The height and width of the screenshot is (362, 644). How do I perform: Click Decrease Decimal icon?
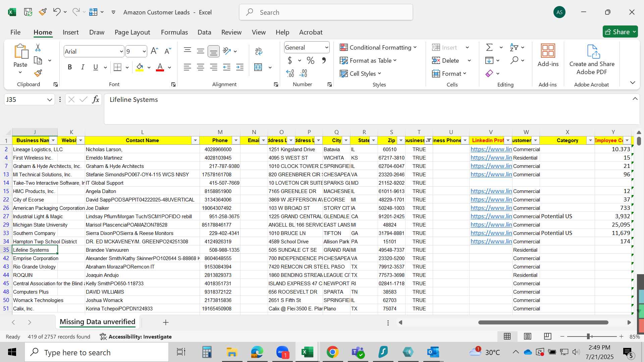(x=303, y=73)
